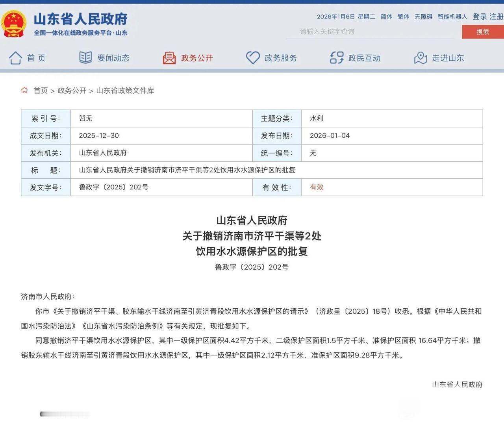
Task: Click the salutation 济南市人民政府:
Action: pyautogui.click(x=48, y=297)
